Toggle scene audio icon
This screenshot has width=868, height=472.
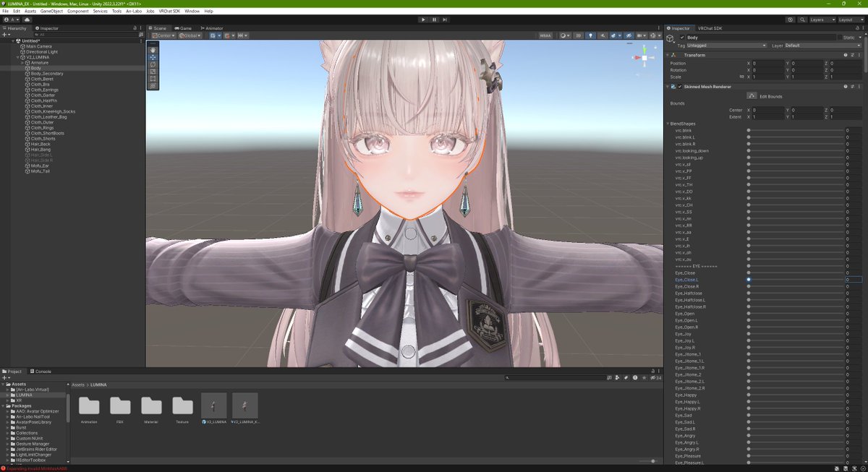602,35
